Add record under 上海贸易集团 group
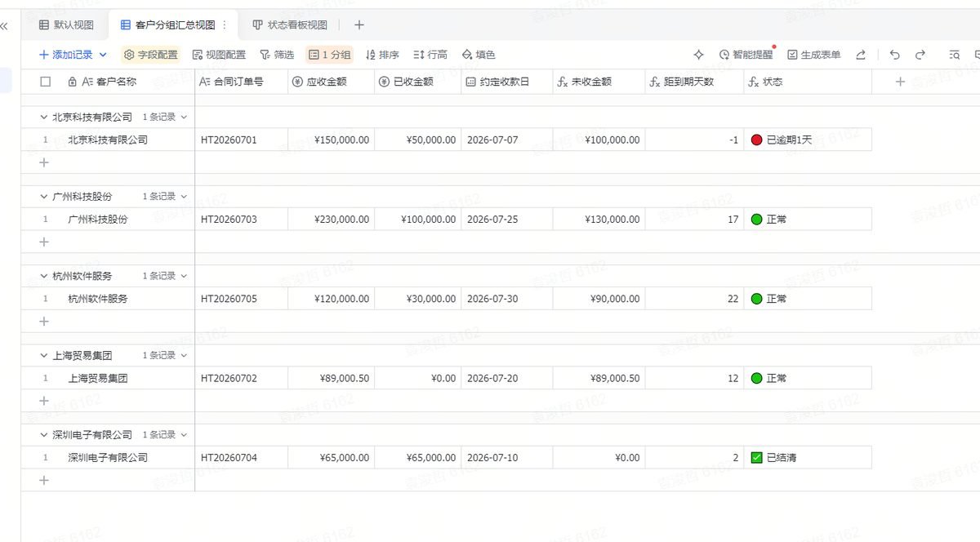 pyautogui.click(x=44, y=401)
